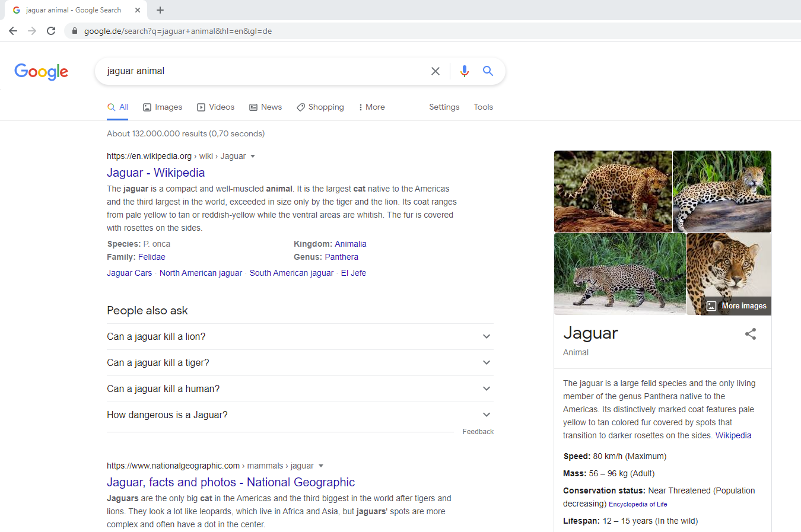The height and width of the screenshot is (532, 801).
Task: Click the Animalia kingdom link
Action: tap(351, 244)
